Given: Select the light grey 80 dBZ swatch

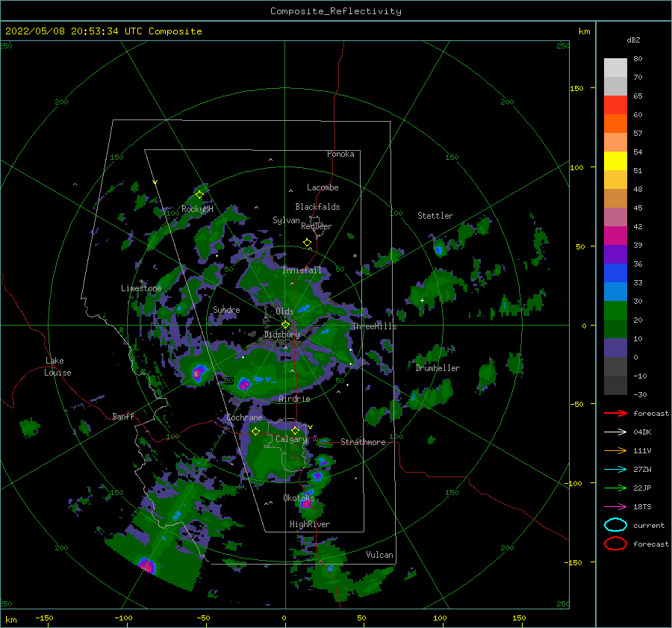Looking at the screenshot, I should tap(615, 68).
